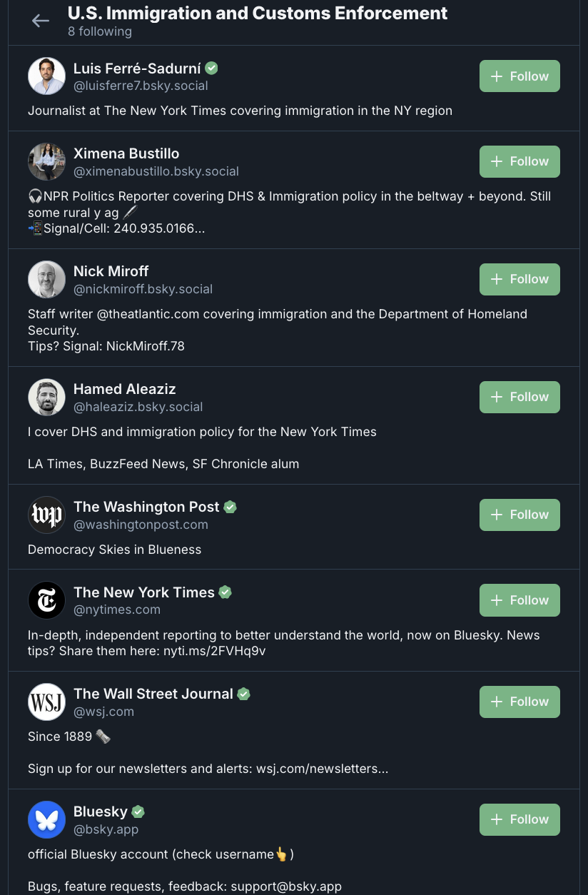Open the @nickmiroff.bsky.social handle
This screenshot has height=895, width=588.
tap(143, 289)
